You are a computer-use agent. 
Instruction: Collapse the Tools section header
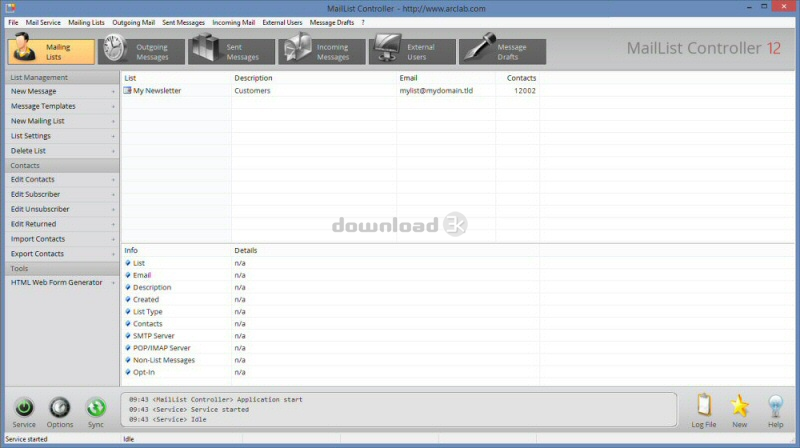pos(62,268)
